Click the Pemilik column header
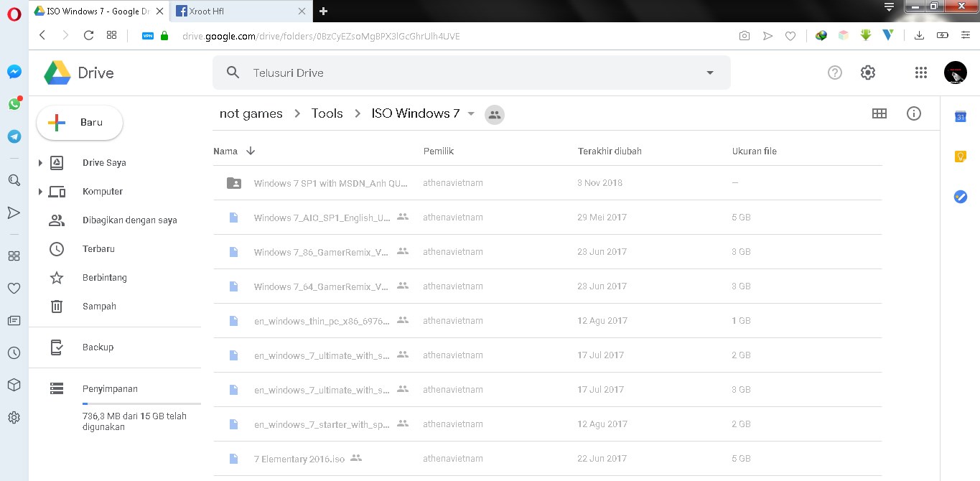Image resolution: width=980 pixels, height=481 pixels. tap(438, 151)
